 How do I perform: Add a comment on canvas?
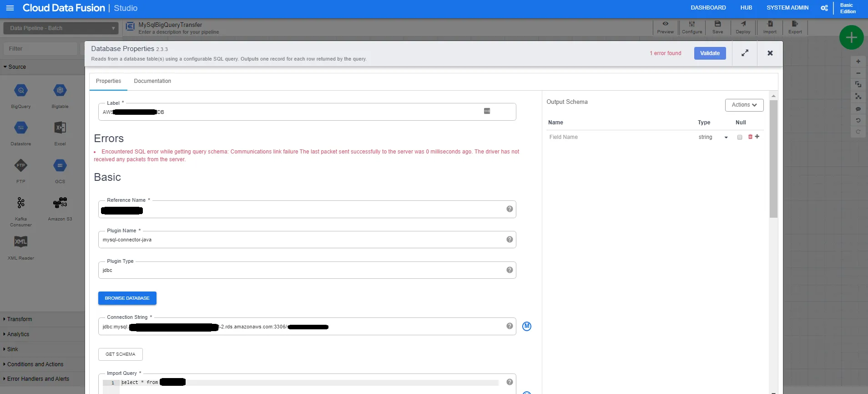click(858, 109)
